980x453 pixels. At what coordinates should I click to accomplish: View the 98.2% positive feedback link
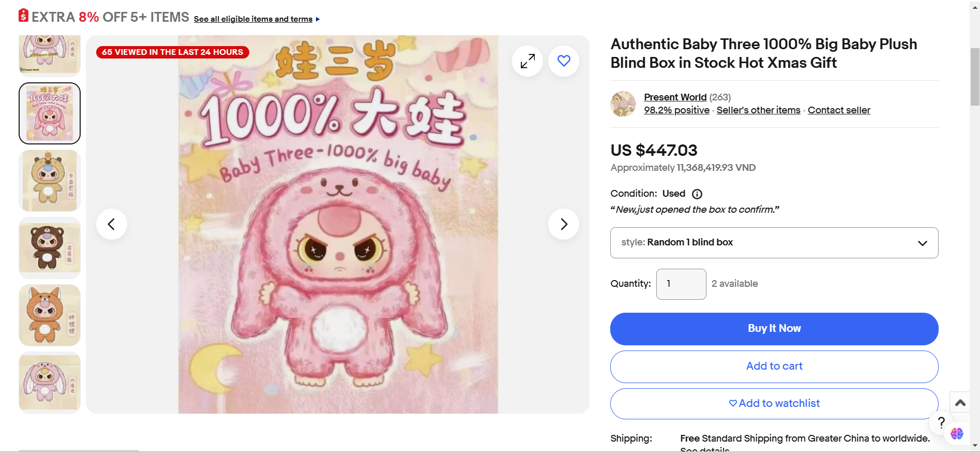pos(676,110)
